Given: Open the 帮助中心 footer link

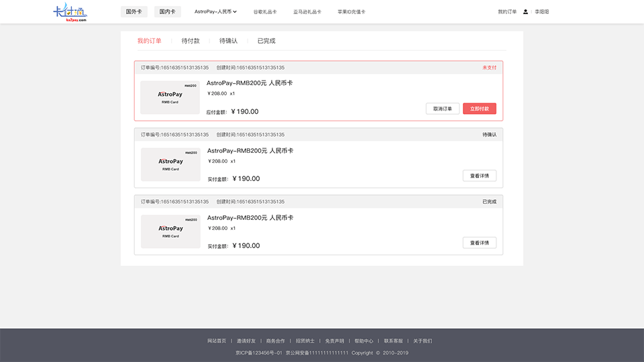Looking at the screenshot, I should coord(364,341).
